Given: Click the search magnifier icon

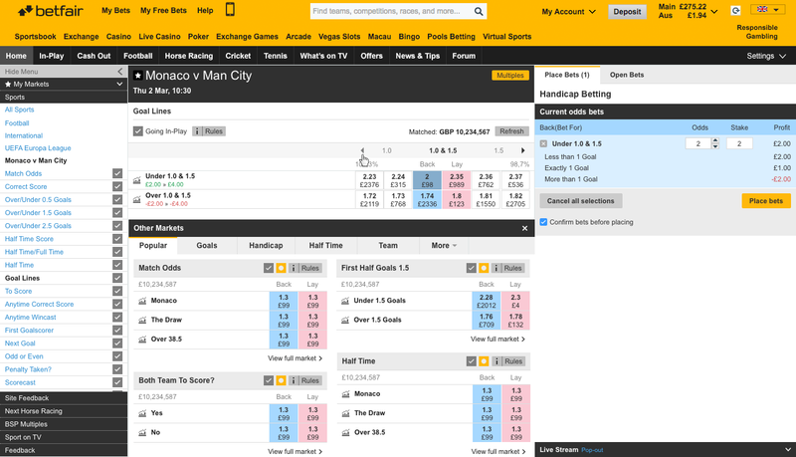Looking at the screenshot, I should tap(478, 11).
